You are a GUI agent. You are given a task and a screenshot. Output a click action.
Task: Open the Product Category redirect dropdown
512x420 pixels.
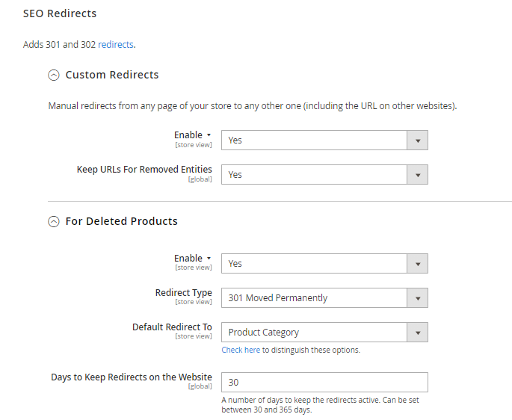[324, 332]
